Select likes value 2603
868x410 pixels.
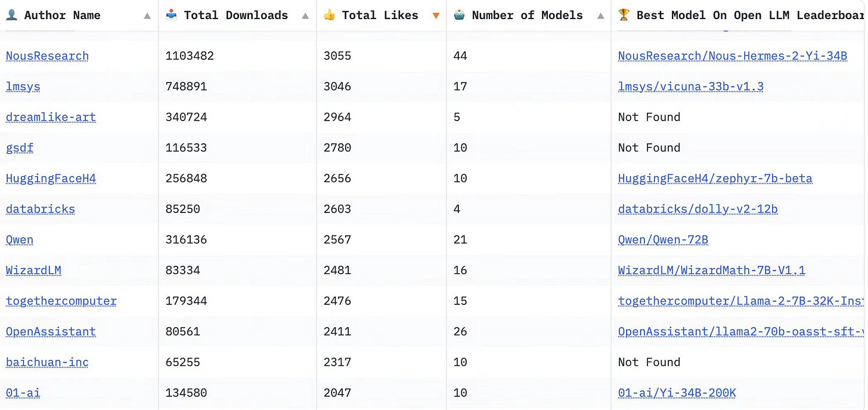click(x=337, y=209)
